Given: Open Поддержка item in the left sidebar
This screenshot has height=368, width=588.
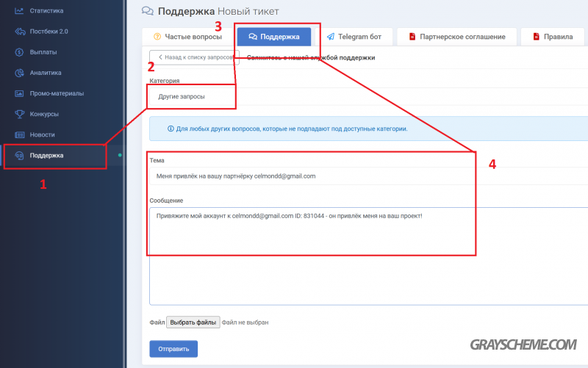Looking at the screenshot, I should click(x=46, y=155).
